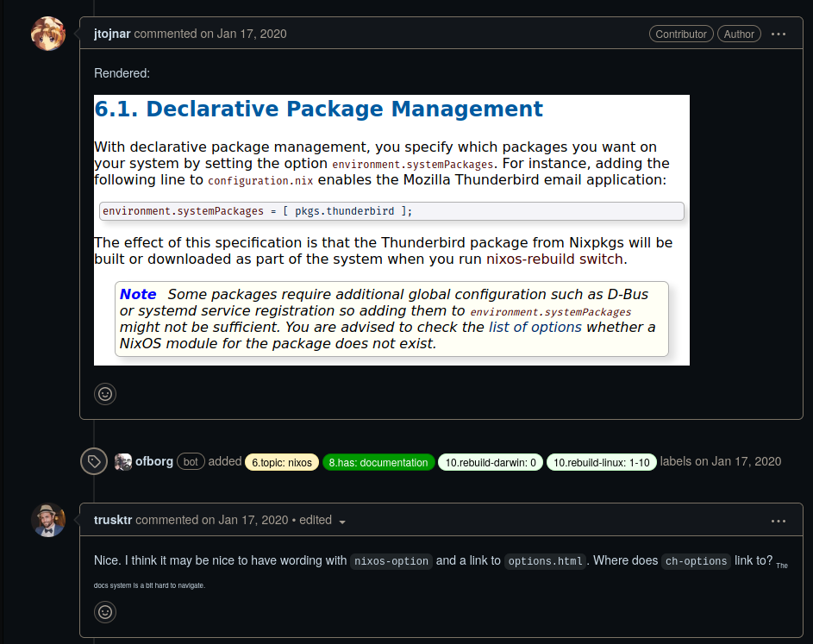Click the Contributor badge
Screen dimensions: 813x644
pyautogui.click(x=681, y=34)
